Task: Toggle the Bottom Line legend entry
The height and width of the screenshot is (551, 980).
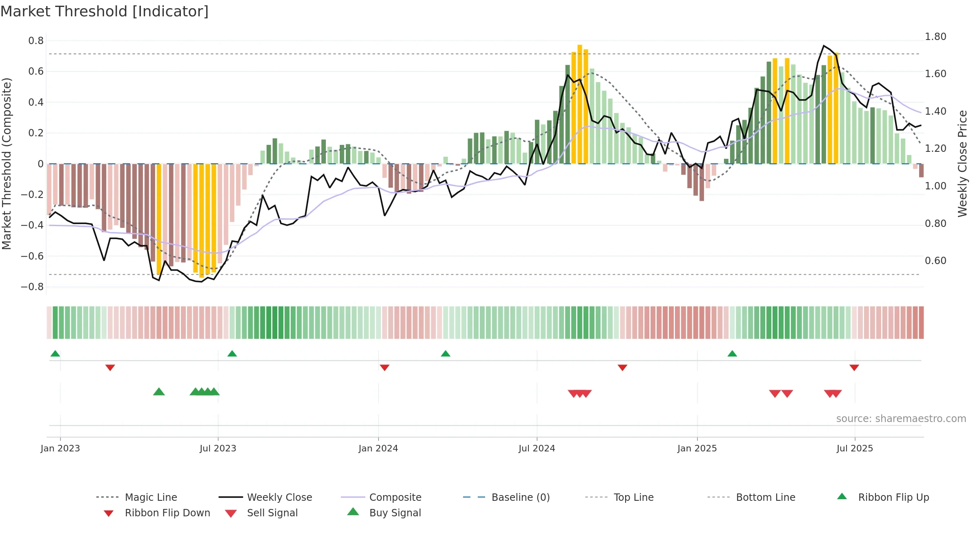Action: [751, 497]
